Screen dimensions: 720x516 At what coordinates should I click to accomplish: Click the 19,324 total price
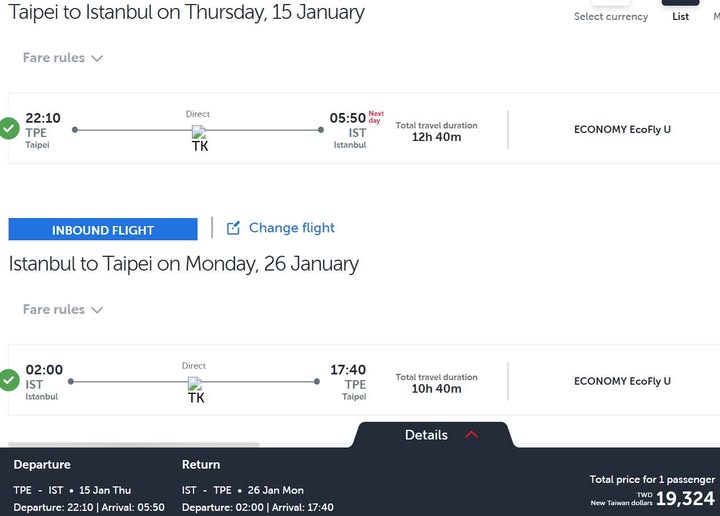coord(685,498)
